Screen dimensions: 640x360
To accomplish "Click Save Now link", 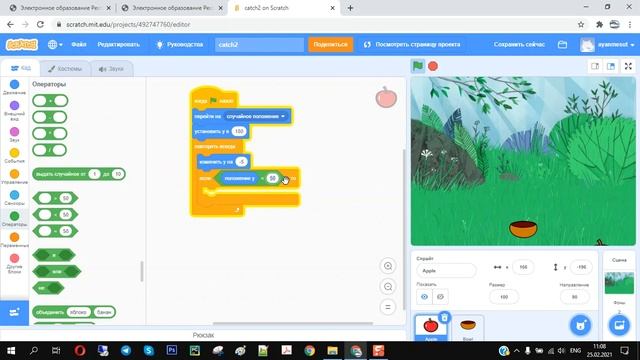I will [x=519, y=44].
